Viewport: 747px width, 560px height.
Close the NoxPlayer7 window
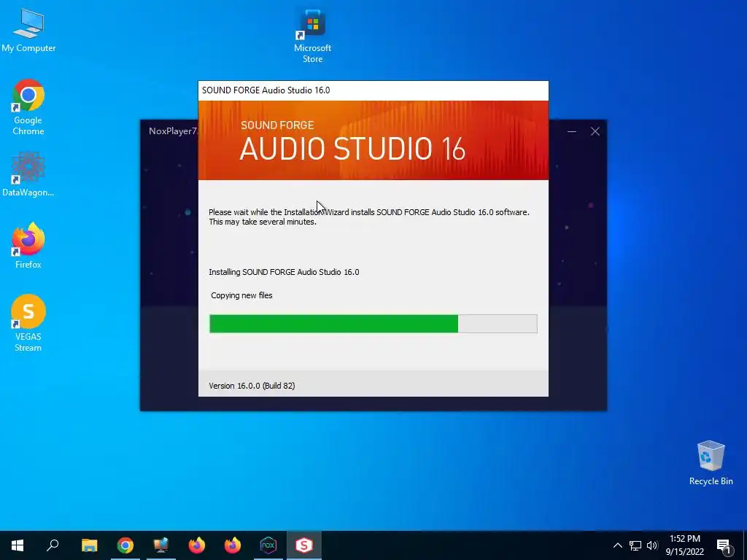pyautogui.click(x=595, y=131)
